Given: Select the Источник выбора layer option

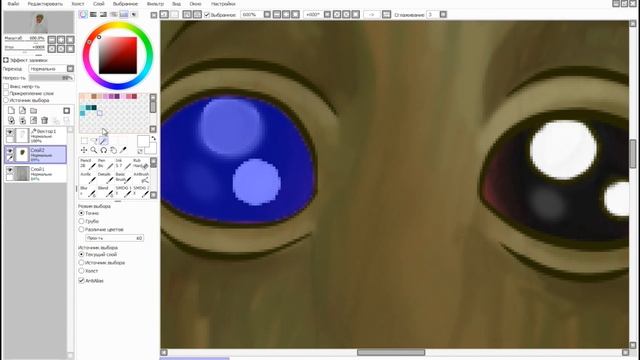Looking at the screenshot, I should [6, 100].
